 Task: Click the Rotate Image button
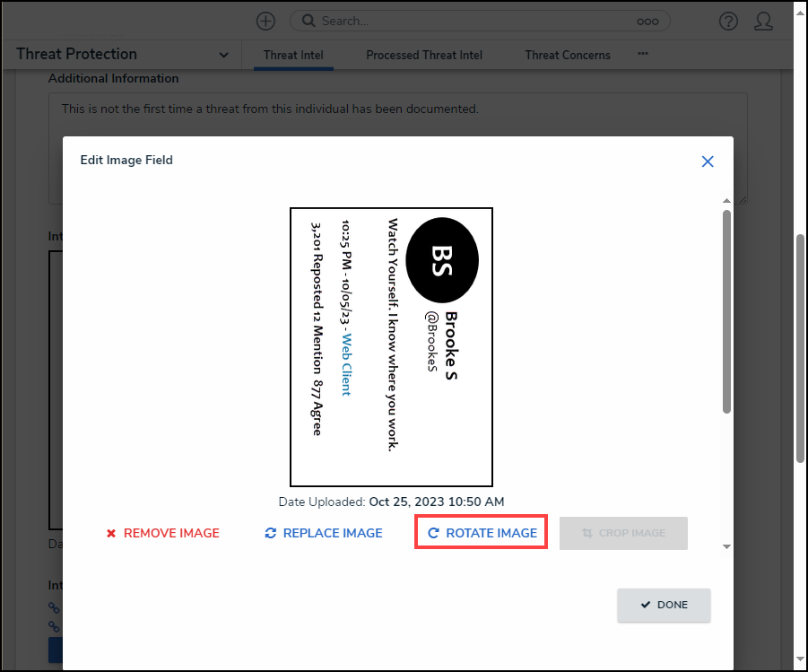pyautogui.click(x=481, y=532)
